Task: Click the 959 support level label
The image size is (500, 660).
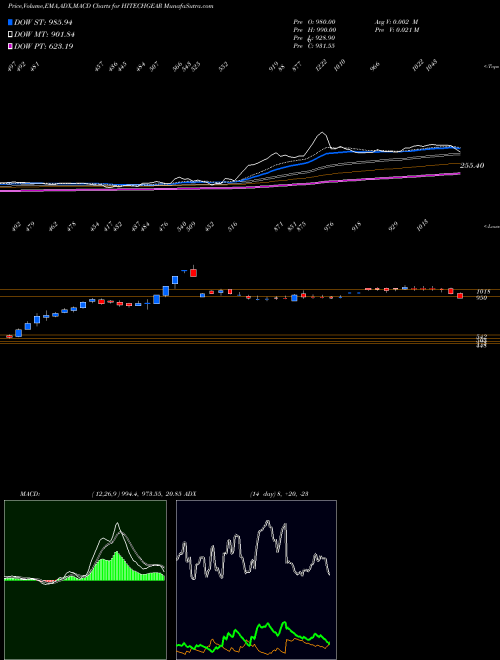Action: (x=482, y=298)
